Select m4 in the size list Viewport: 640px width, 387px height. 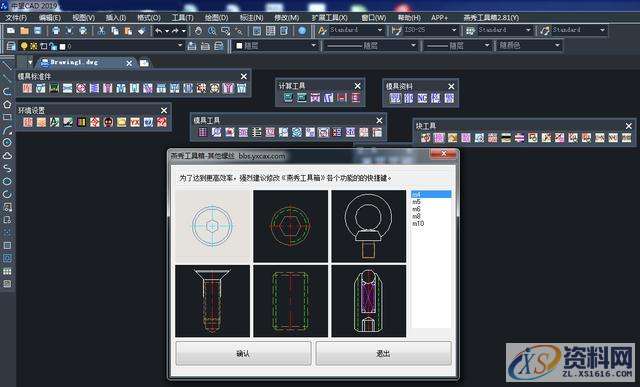pyautogui.click(x=431, y=194)
